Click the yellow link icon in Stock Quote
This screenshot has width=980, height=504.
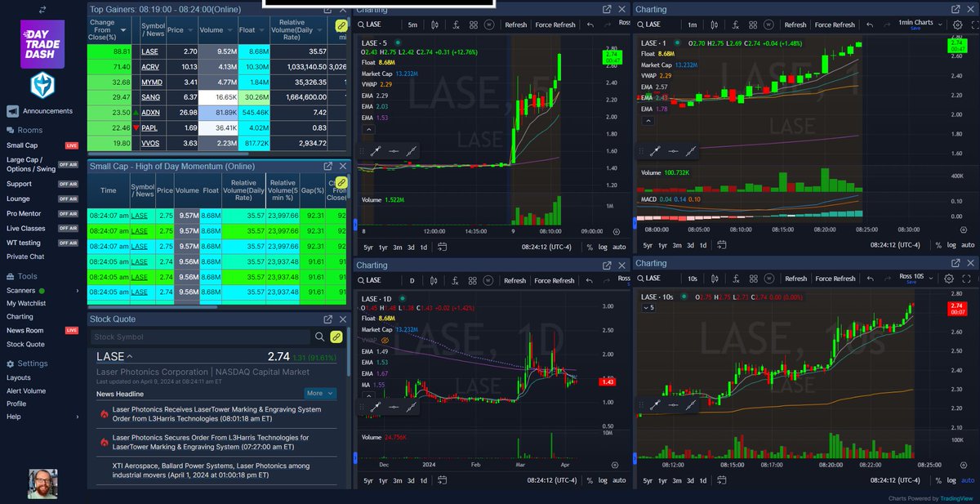pyautogui.click(x=336, y=337)
